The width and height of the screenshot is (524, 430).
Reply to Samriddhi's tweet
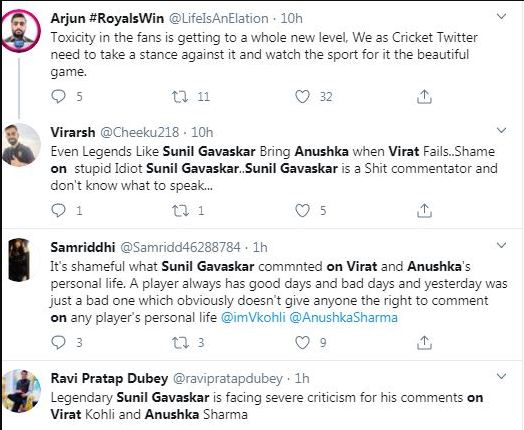[x=58, y=342]
